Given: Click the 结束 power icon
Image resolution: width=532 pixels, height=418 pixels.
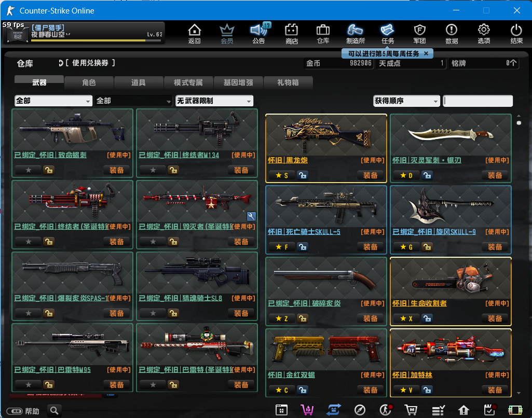Looking at the screenshot, I should [x=516, y=34].
